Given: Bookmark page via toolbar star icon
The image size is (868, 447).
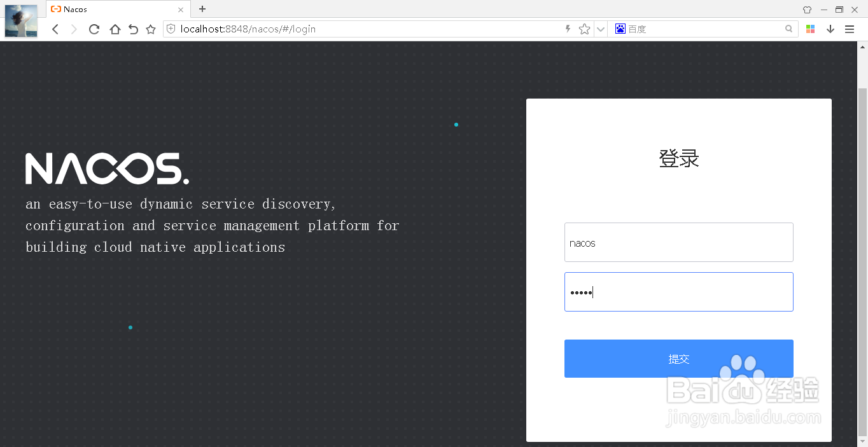Looking at the screenshot, I should coord(151,29).
